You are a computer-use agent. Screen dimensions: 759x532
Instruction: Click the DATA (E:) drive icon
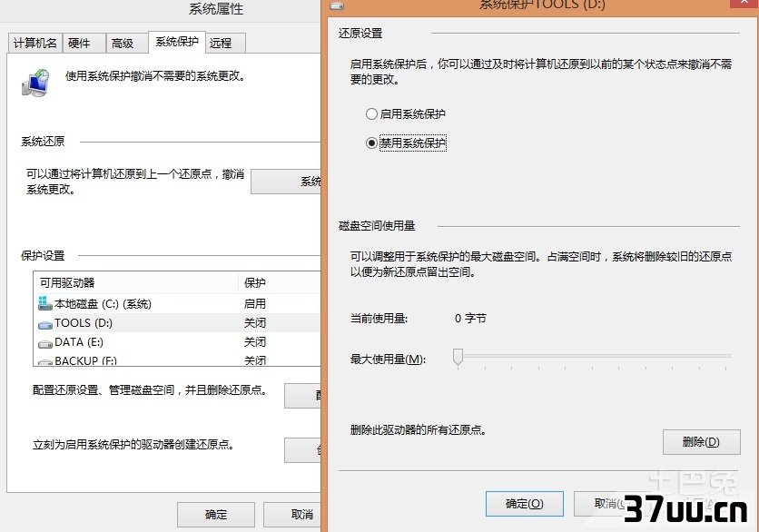tap(45, 344)
